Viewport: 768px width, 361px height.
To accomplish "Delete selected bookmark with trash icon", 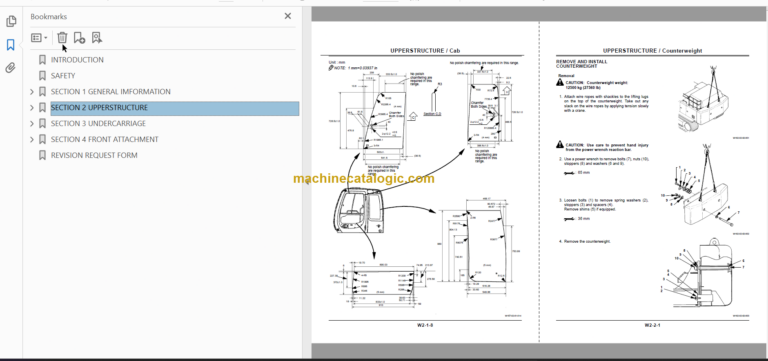I will (x=62, y=38).
